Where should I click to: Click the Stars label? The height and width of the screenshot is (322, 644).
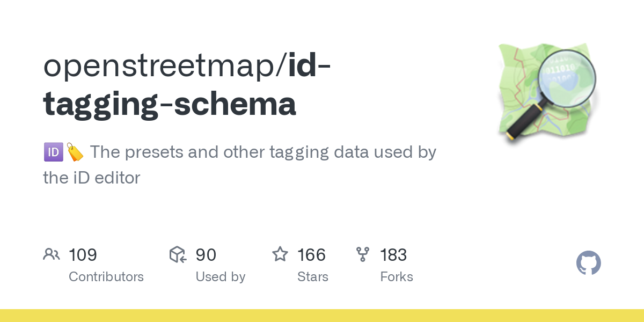click(x=313, y=277)
